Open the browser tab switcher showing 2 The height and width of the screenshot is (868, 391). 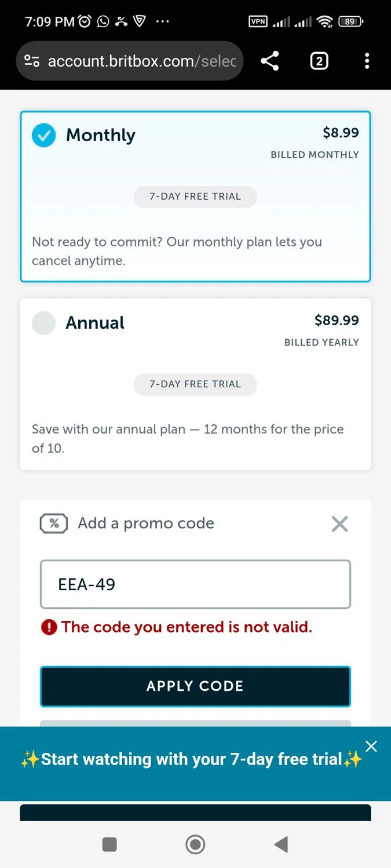[319, 61]
